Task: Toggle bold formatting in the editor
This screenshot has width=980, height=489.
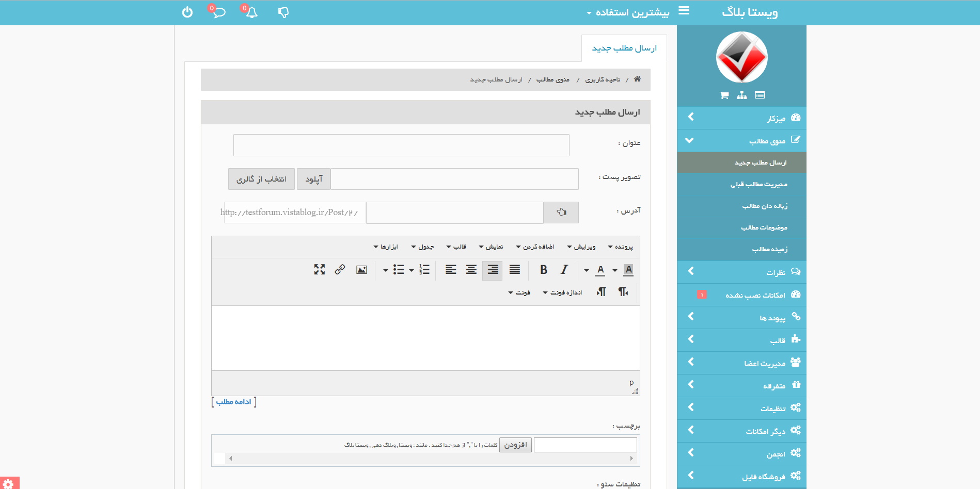Action: pyautogui.click(x=544, y=270)
